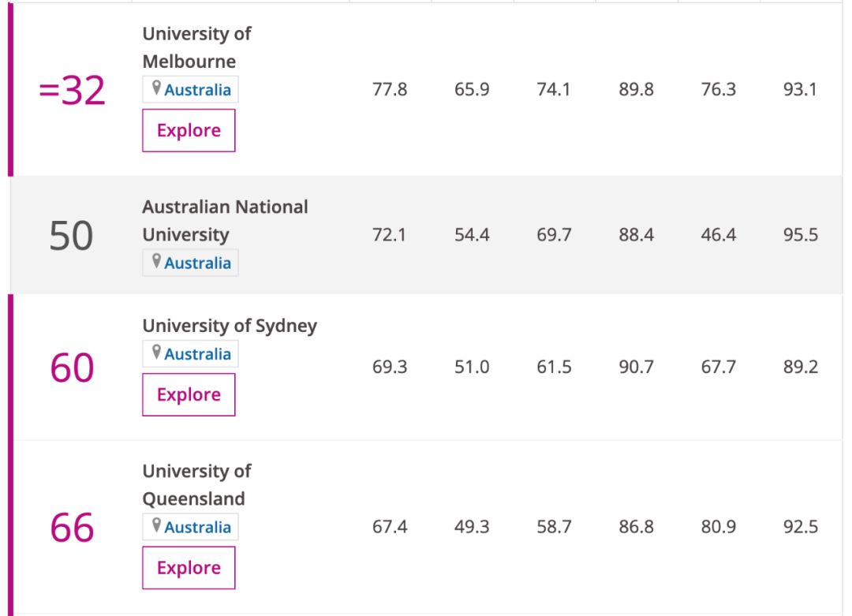
Task: Click the rank 60 number
Action: pos(72,368)
